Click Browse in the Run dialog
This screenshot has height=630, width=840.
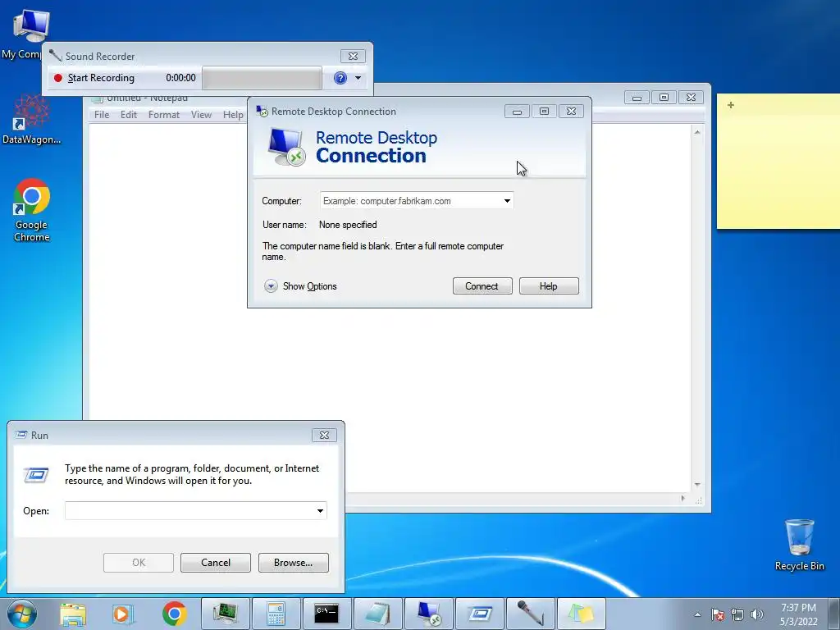coord(293,563)
